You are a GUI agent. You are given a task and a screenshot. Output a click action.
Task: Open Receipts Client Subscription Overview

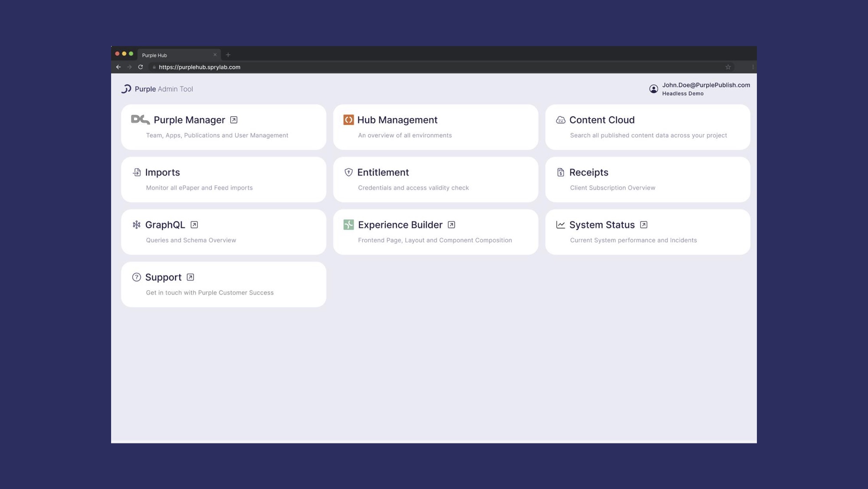612,188
